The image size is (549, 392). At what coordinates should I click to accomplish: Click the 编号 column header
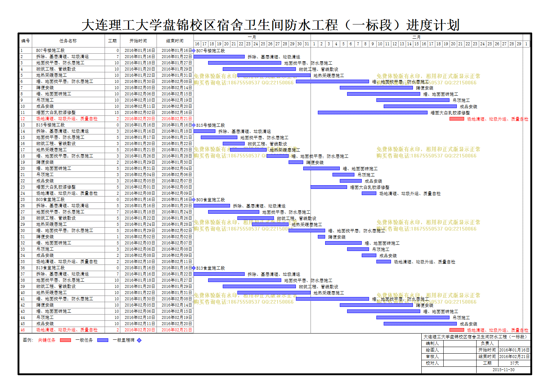point(26,41)
